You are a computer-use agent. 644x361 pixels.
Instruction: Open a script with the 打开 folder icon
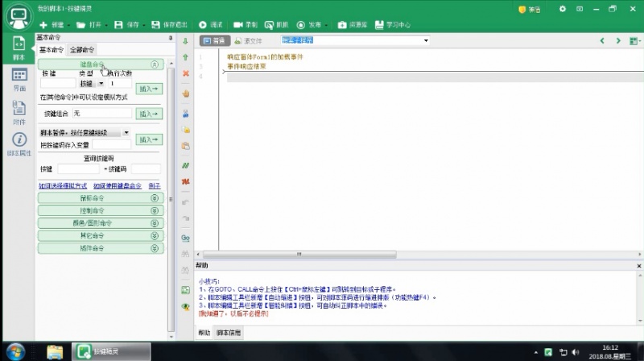pos(80,25)
